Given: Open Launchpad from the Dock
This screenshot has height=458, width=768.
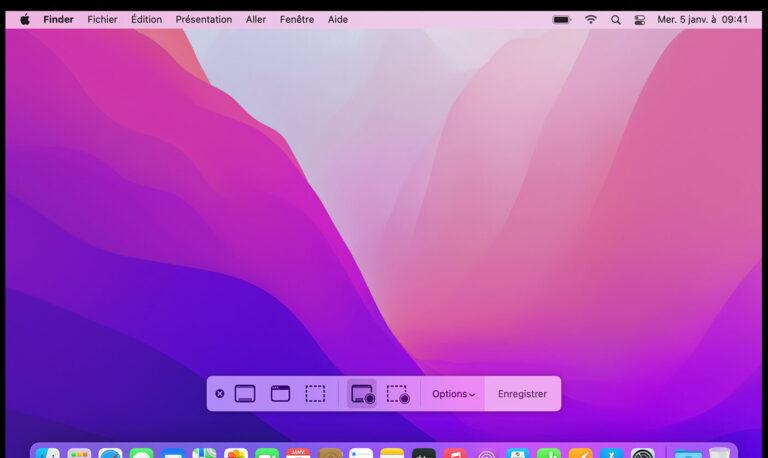Looking at the screenshot, I should click(x=79, y=453).
